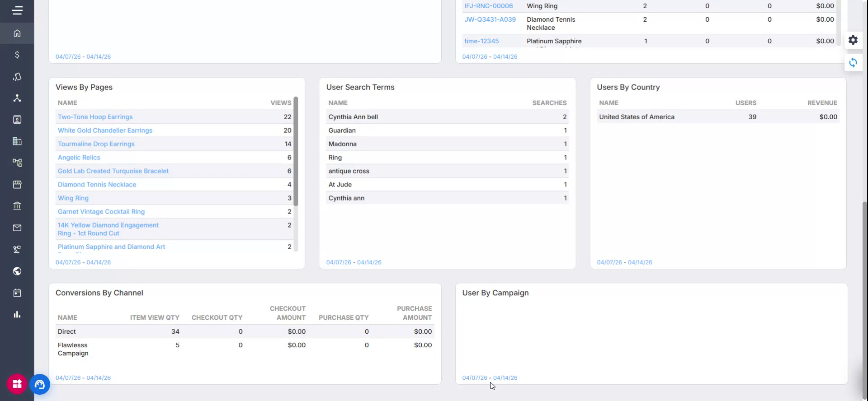Open Gold Lab Created Turquoise Bracelet link

coord(113,171)
